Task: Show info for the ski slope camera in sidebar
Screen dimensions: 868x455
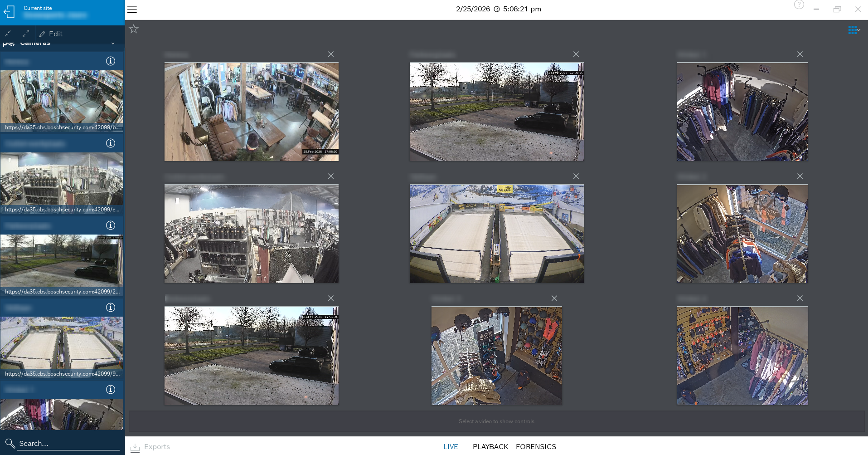Action: click(x=110, y=308)
